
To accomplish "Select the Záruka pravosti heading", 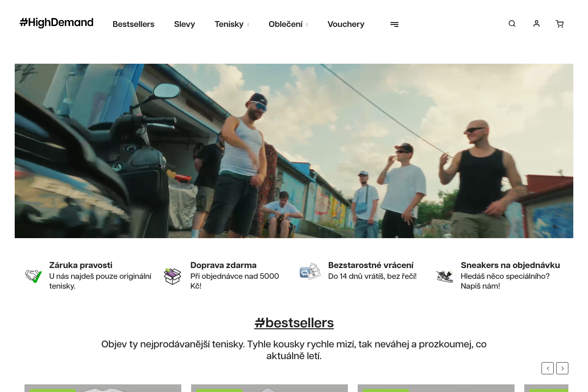I will pyautogui.click(x=81, y=265).
